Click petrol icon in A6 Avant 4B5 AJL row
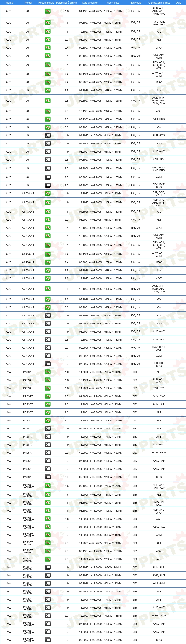Image resolution: width=186 pixels, height=644 pixels. (x=48, y=212)
